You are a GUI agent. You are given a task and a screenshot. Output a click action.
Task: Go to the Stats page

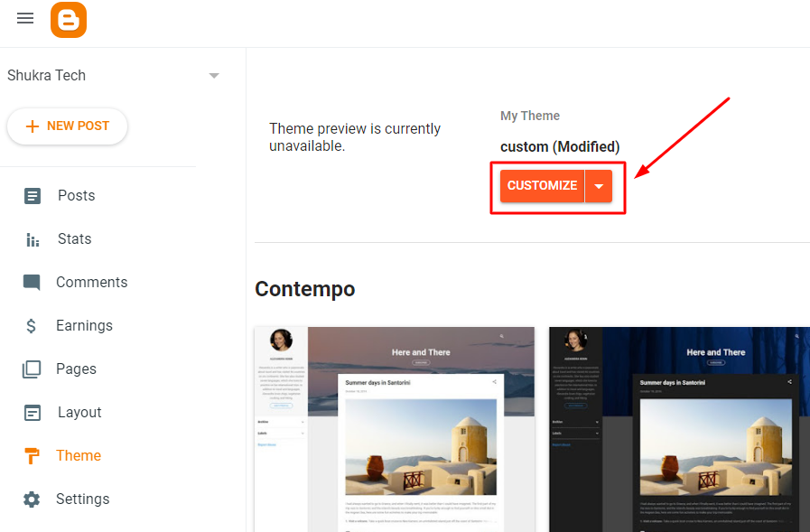click(x=74, y=239)
